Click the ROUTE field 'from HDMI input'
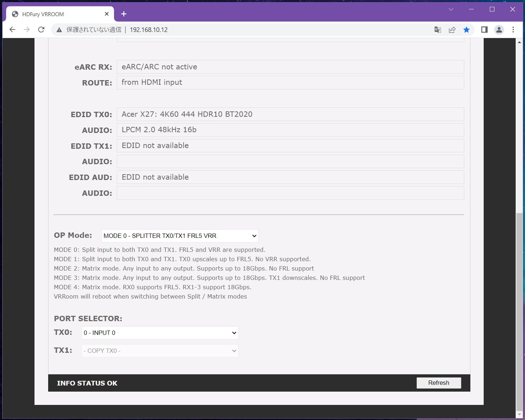Screen dimensions: 525x420 [x=290, y=83]
